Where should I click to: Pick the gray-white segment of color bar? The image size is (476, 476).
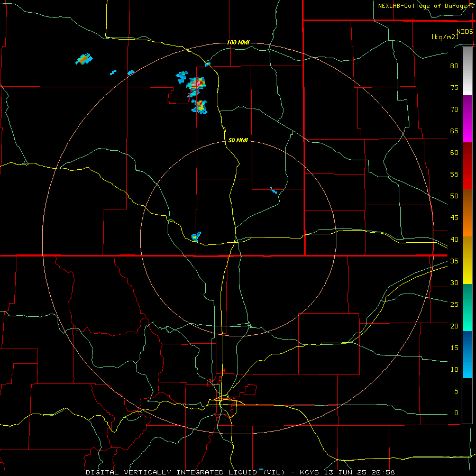[x=467, y=71]
